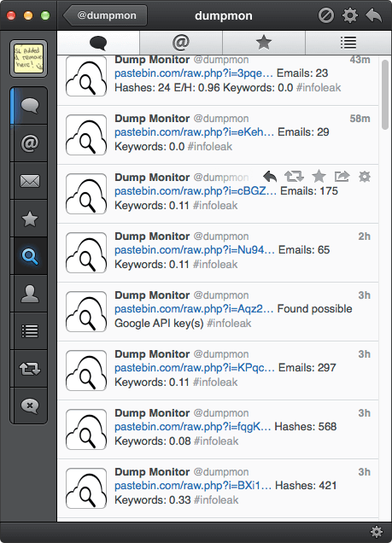Click avatar of the Emails: 297 tweet
The image size is (392, 543).
tap(86, 371)
